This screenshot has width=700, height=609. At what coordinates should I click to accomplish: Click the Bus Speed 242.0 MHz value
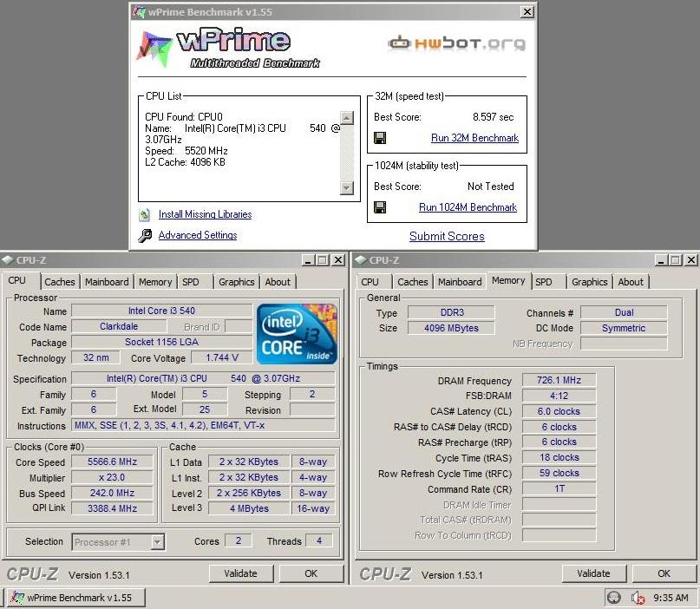click(x=113, y=493)
